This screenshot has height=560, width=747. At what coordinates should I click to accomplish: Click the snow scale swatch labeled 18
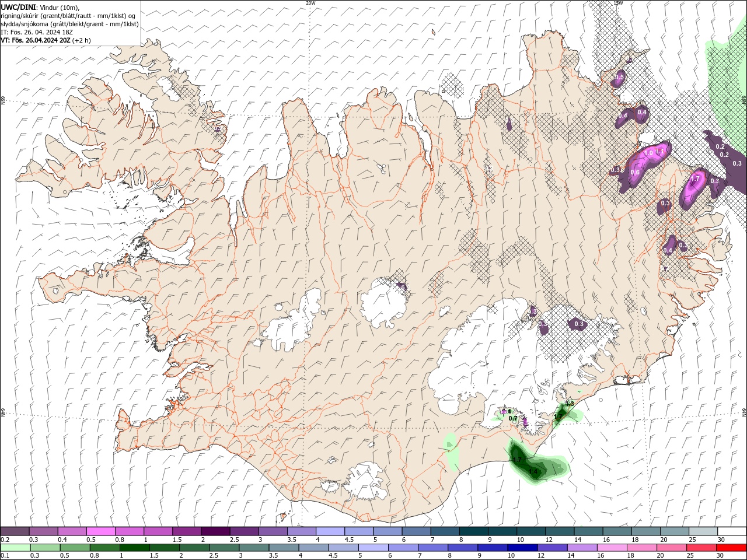[646, 531]
